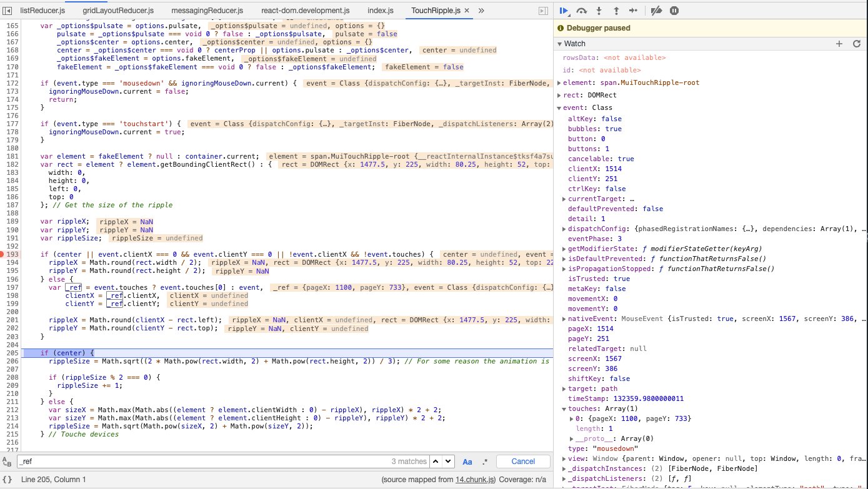Cancel the search bar
Viewport: 868px width, 489px height.
tap(523, 462)
